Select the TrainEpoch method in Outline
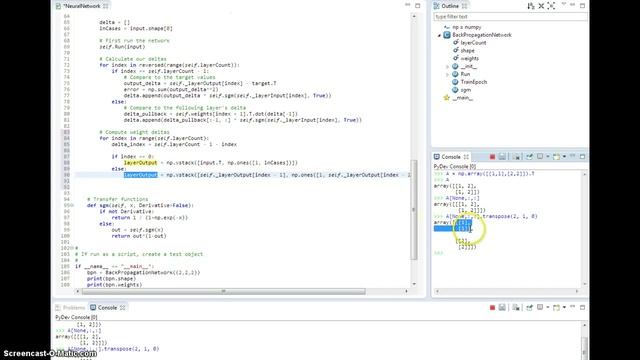The height and width of the screenshot is (360, 640). (473, 82)
